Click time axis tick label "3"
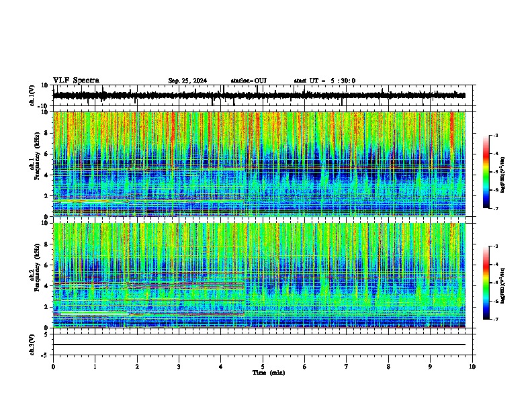Viewport: 532px width, 411px height. point(179,367)
